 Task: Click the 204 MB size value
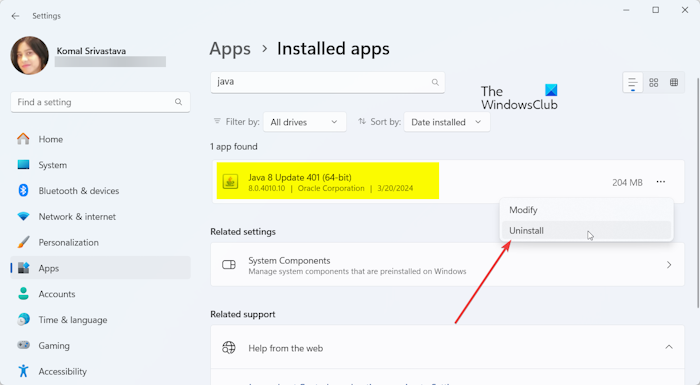click(627, 182)
